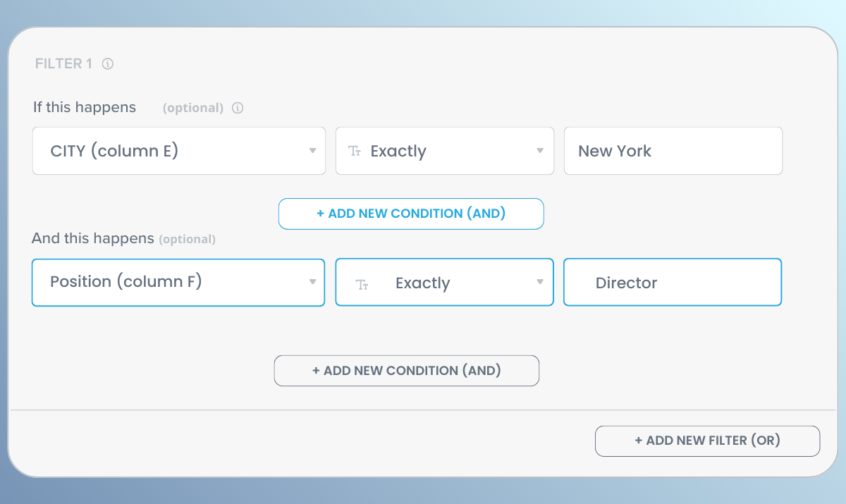Select the Director value input field
This screenshot has width=846, height=504.
[x=672, y=282]
